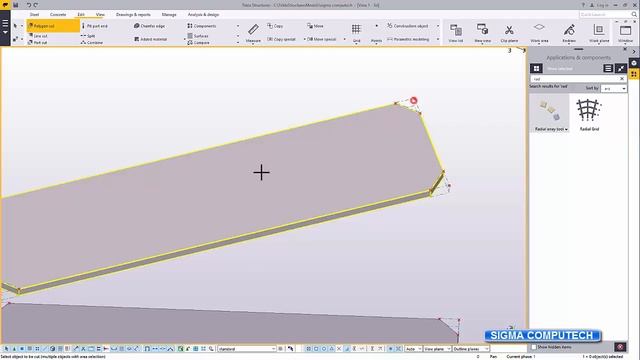Open the Window options
Viewport: 640px width, 360px height.
(x=625, y=33)
